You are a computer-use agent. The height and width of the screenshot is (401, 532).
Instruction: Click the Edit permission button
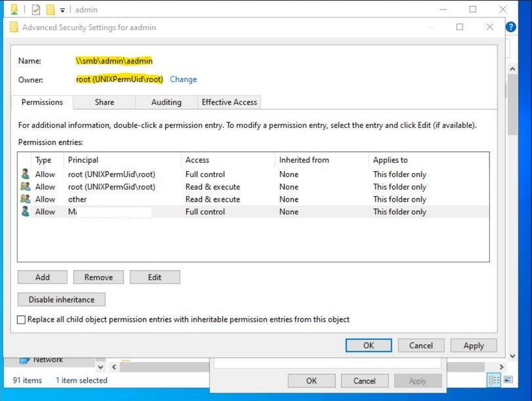[155, 277]
